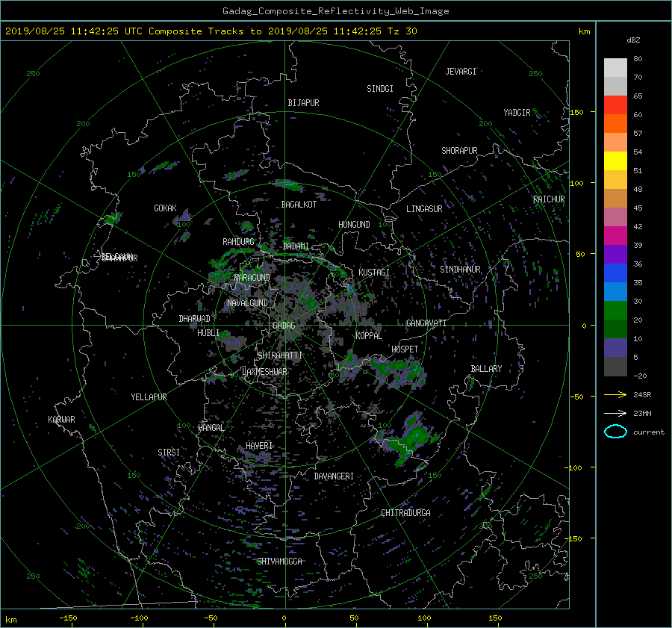The image size is (672, 628).
Task: Click the BIJAPUR city label
Action: click(303, 103)
